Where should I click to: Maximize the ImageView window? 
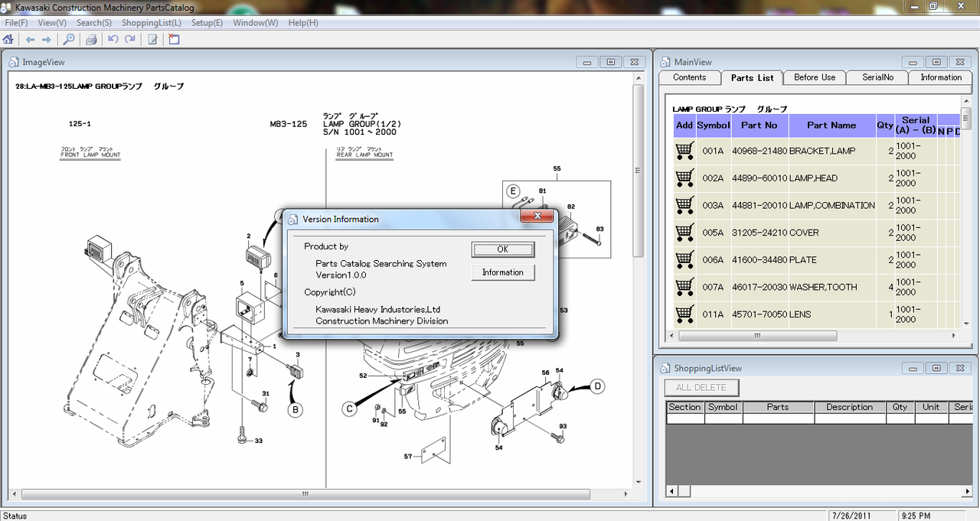point(610,62)
